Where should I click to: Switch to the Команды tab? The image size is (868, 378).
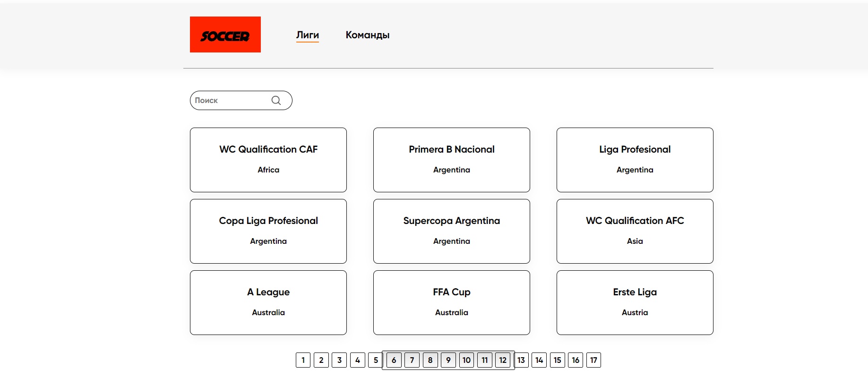point(367,35)
